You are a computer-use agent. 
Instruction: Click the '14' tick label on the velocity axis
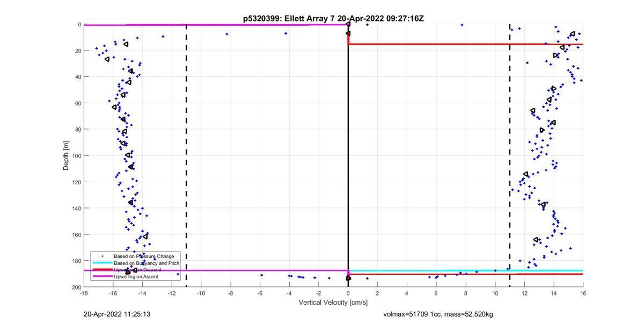(553, 293)
